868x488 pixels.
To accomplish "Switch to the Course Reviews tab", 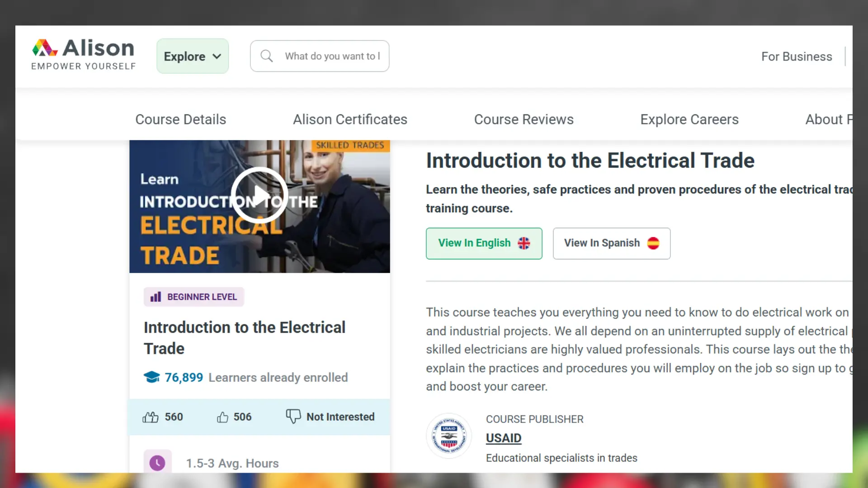I will point(524,119).
